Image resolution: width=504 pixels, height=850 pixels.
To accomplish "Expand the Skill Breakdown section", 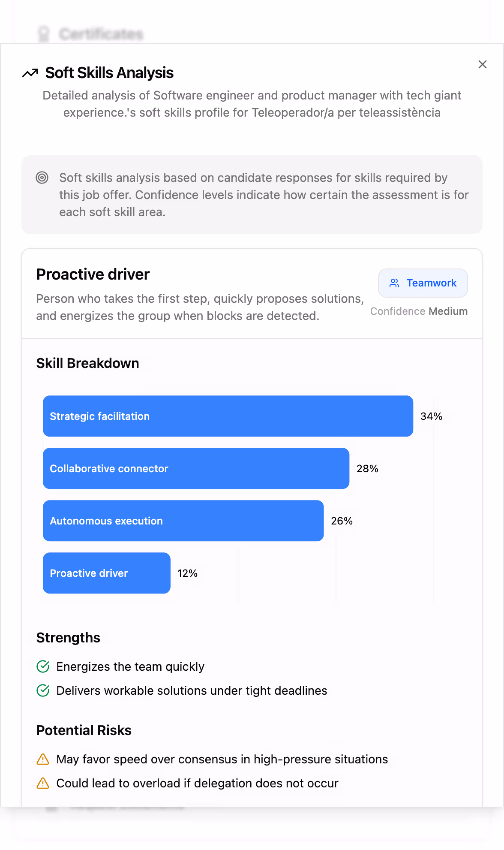I will pyautogui.click(x=87, y=363).
